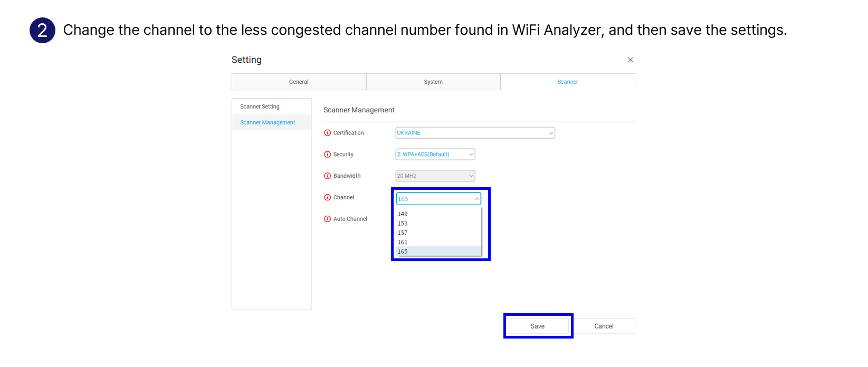Viewport: 868px width, 367px height.
Task: Click the info icon beside Security
Action: pyautogui.click(x=327, y=154)
